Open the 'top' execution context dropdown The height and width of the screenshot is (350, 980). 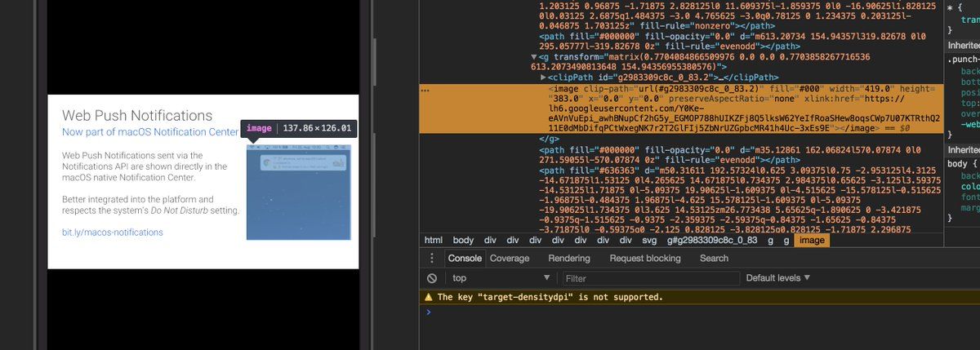pyautogui.click(x=502, y=278)
